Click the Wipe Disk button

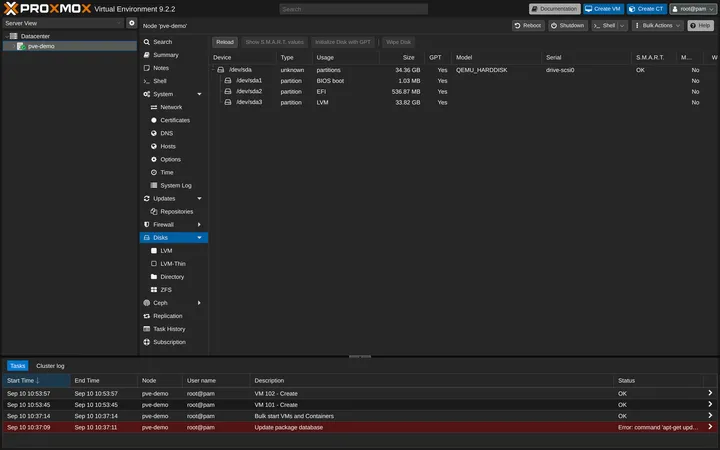click(x=398, y=42)
